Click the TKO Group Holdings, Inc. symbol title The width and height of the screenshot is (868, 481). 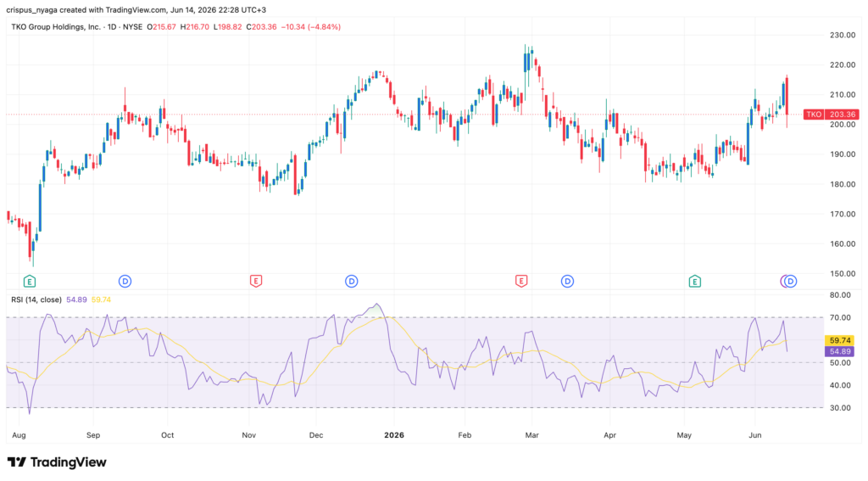(56, 26)
